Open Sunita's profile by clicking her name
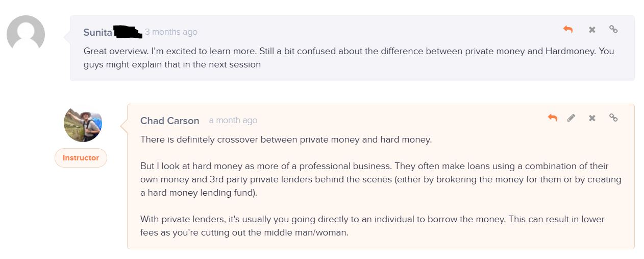This screenshot has height=259, width=644. click(98, 32)
